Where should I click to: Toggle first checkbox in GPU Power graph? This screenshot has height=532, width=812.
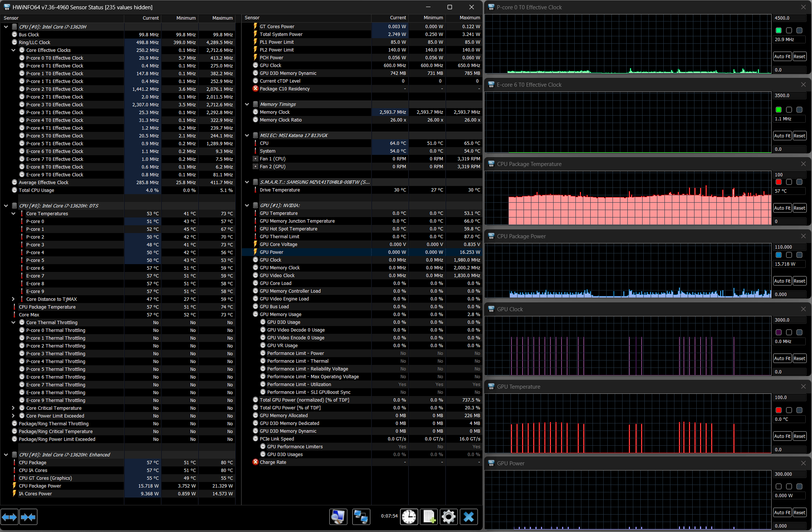click(x=779, y=486)
